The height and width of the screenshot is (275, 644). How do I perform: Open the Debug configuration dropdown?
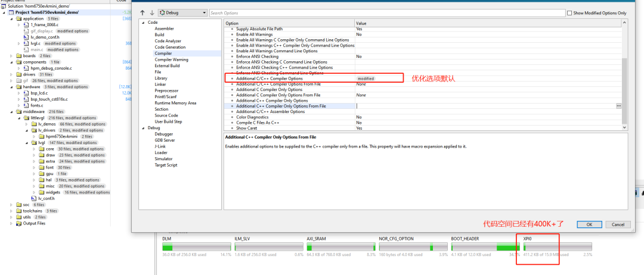(183, 13)
